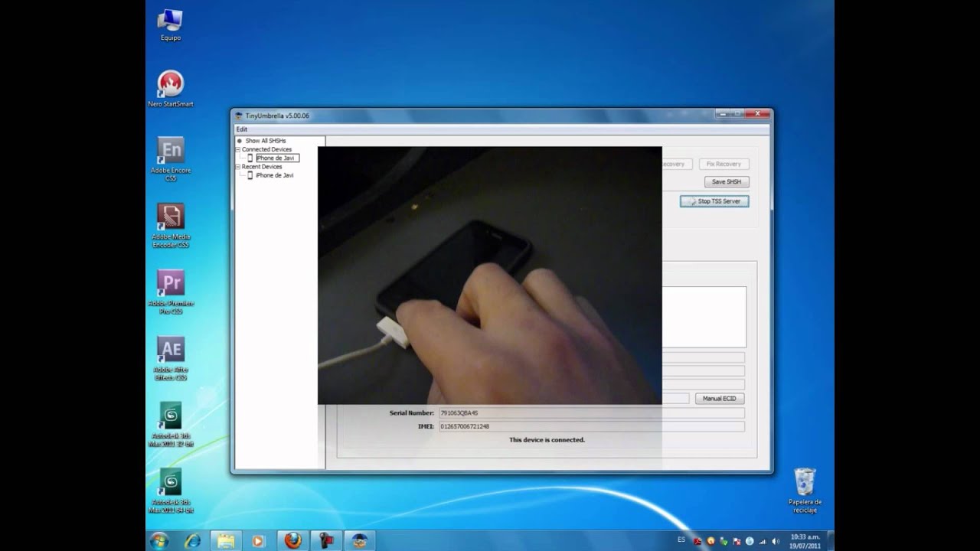Click the Save SHSH button
Image resolution: width=980 pixels, height=551 pixels.
727,182
